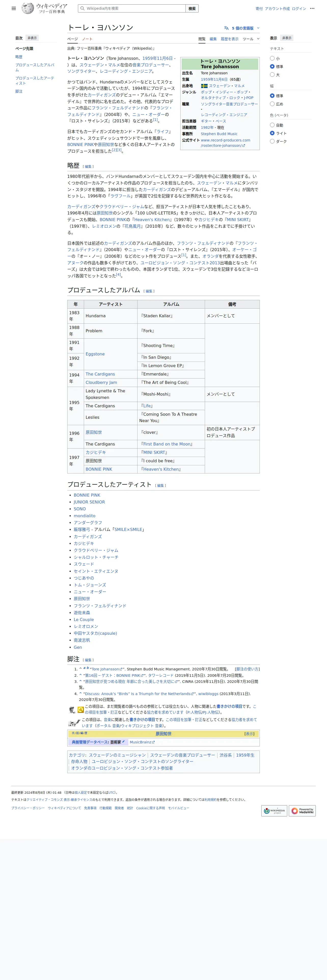This screenshot has height=980, width=327.
Task: Open category 1959年生
Action: [245, 755]
